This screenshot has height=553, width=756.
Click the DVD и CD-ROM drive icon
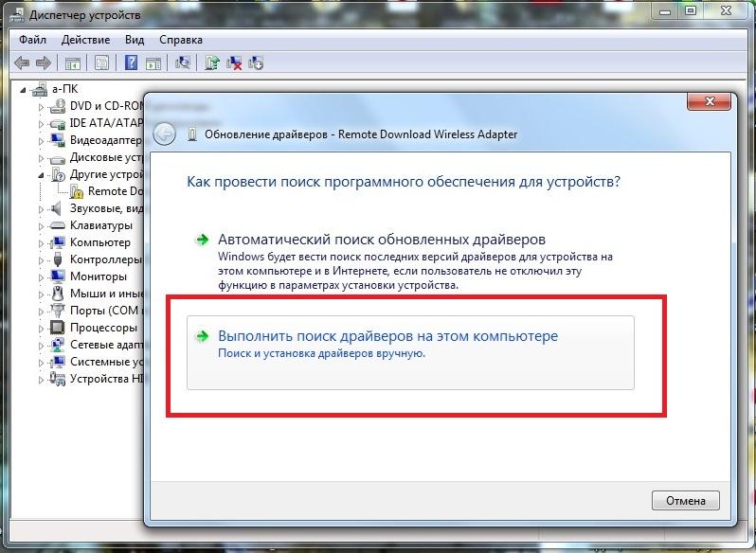[x=58, y=106]
